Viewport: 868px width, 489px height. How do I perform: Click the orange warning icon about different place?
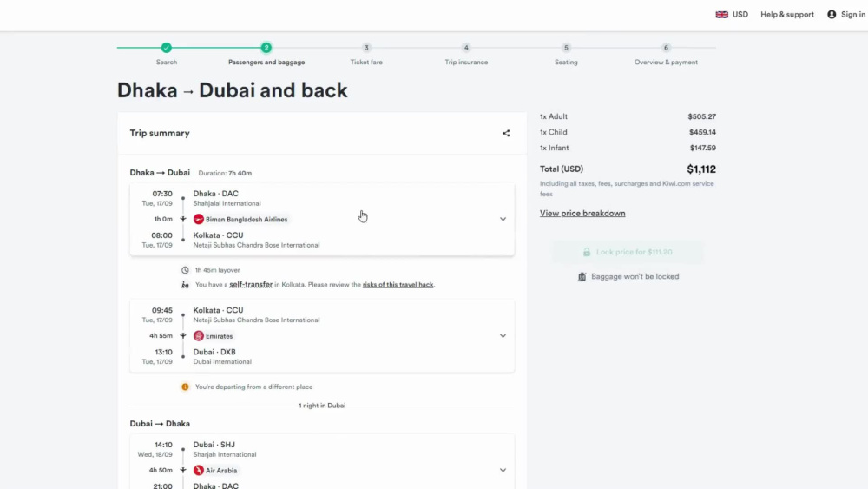coord(185,387)
